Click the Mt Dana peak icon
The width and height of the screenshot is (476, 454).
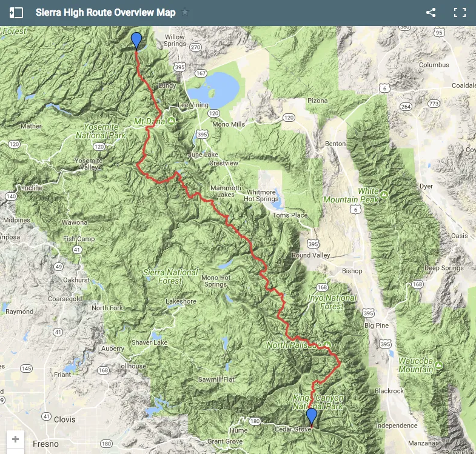[x=171, y=121]
